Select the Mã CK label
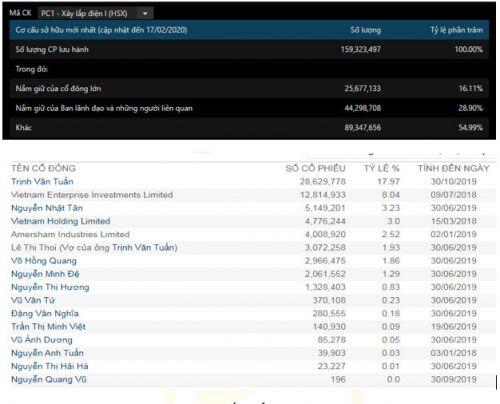 tap(20, 13)
